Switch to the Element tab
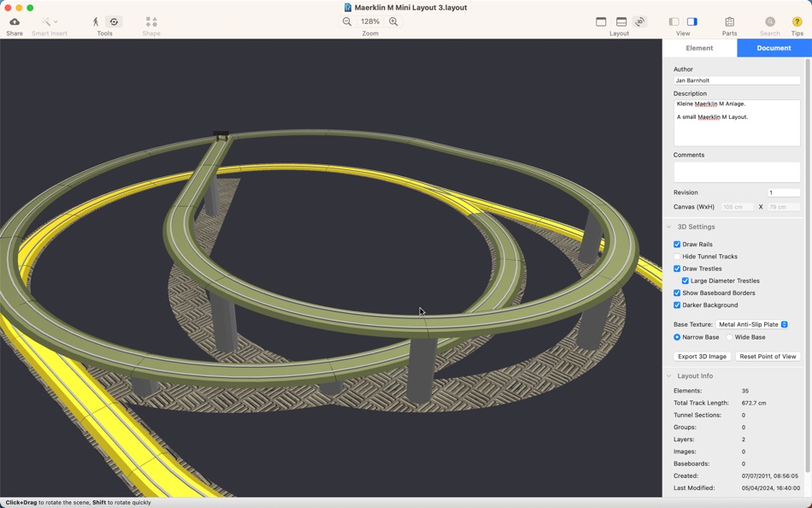Viewport: 812px width, 508px height. 700,48
